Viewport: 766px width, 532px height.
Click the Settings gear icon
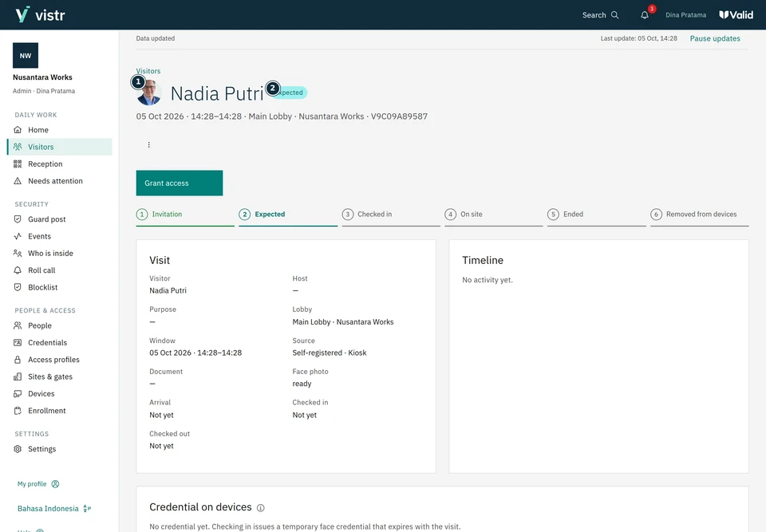click(x=18, y=449)
